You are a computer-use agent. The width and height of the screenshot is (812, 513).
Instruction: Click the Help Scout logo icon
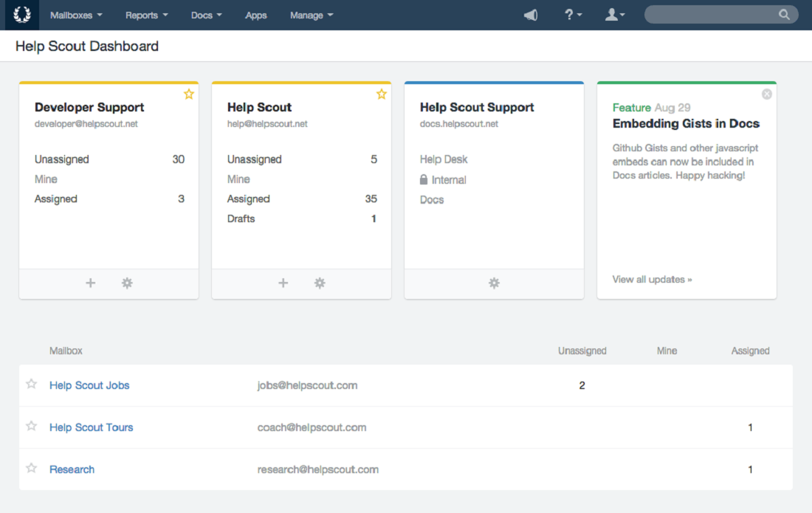pyautogui.click(x=21, y=15)
